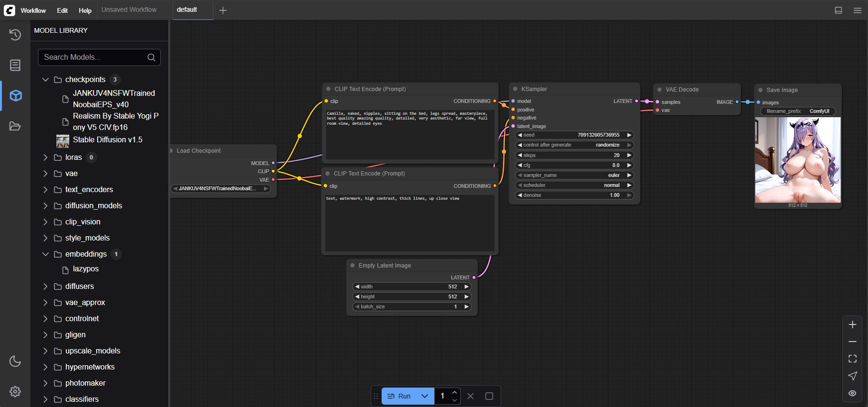Click the filename_prefix ComfyUI field
The height and width of the screenshot is (407, 868).
[x=798, y=111]
